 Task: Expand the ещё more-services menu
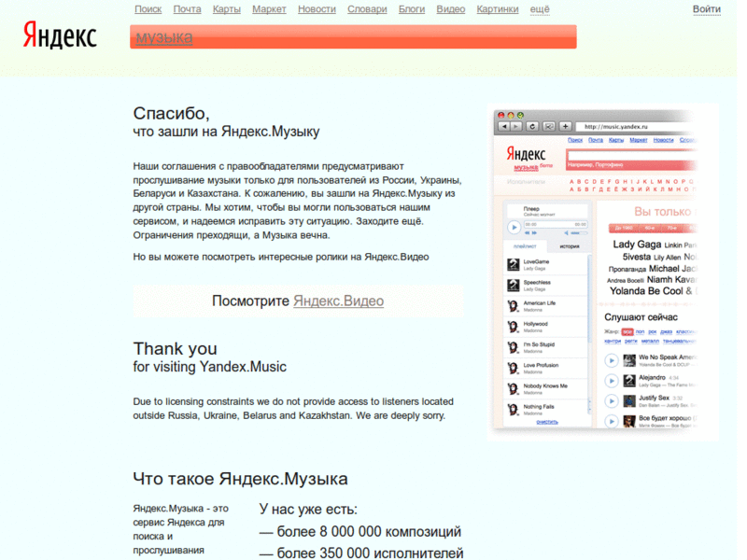click(x=540, y=9)
